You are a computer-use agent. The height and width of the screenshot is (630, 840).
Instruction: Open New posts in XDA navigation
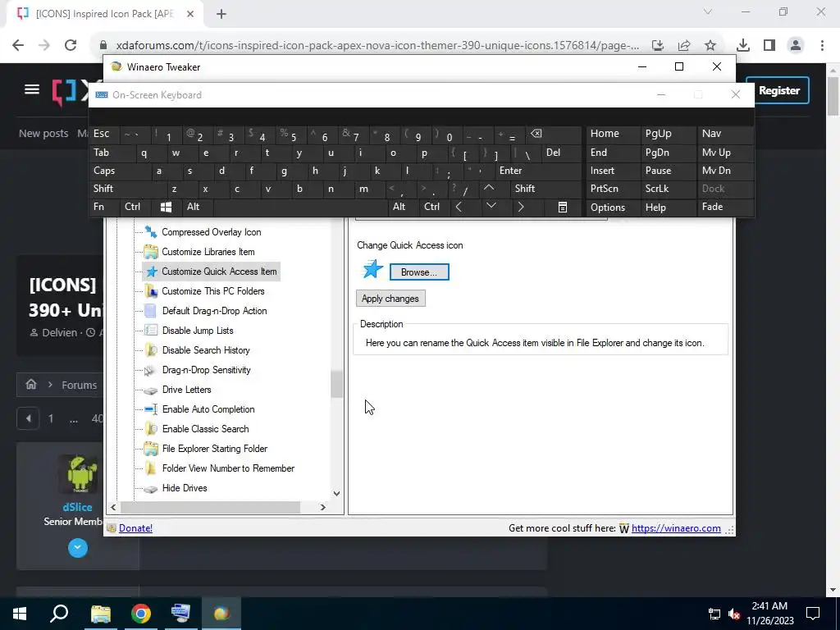point(43,134)
